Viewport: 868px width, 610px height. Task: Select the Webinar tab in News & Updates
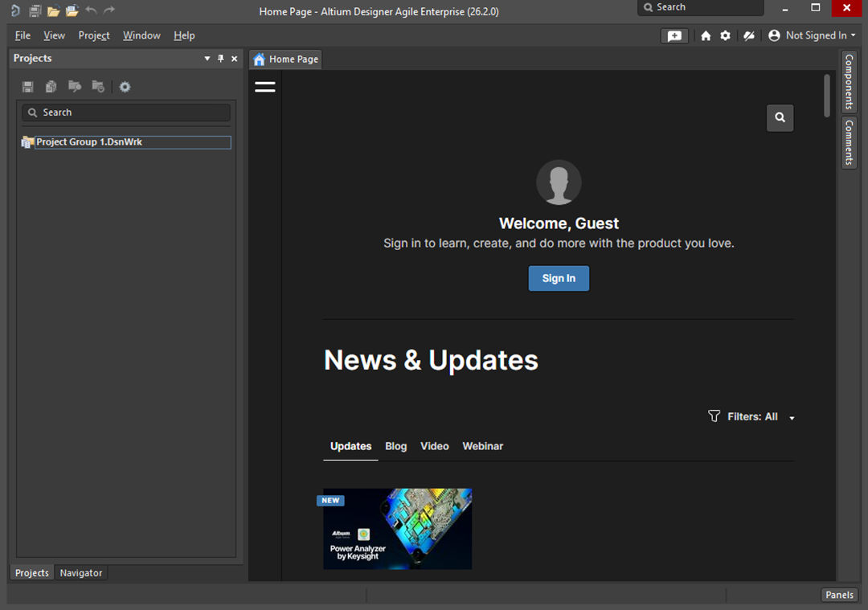tap(482, 446)
